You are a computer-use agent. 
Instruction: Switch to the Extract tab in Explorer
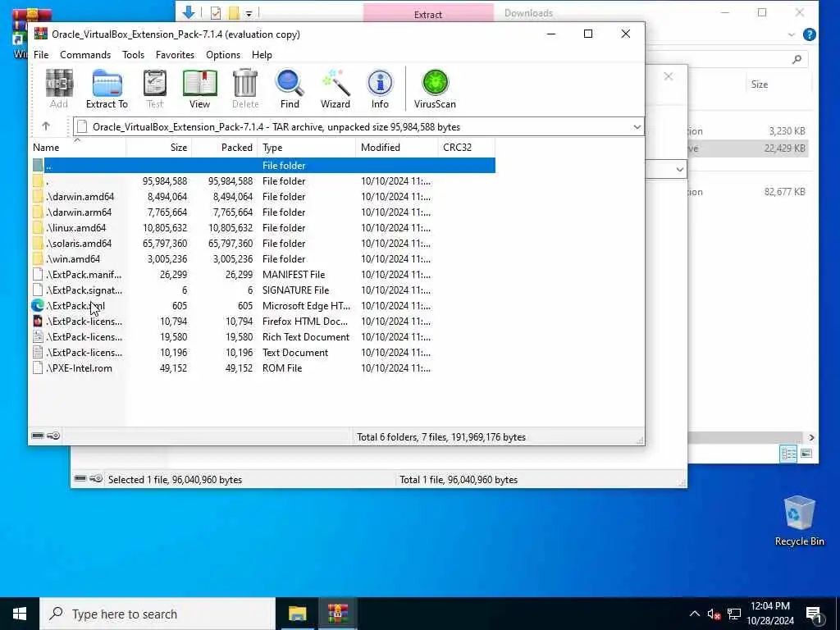(428, 13)
